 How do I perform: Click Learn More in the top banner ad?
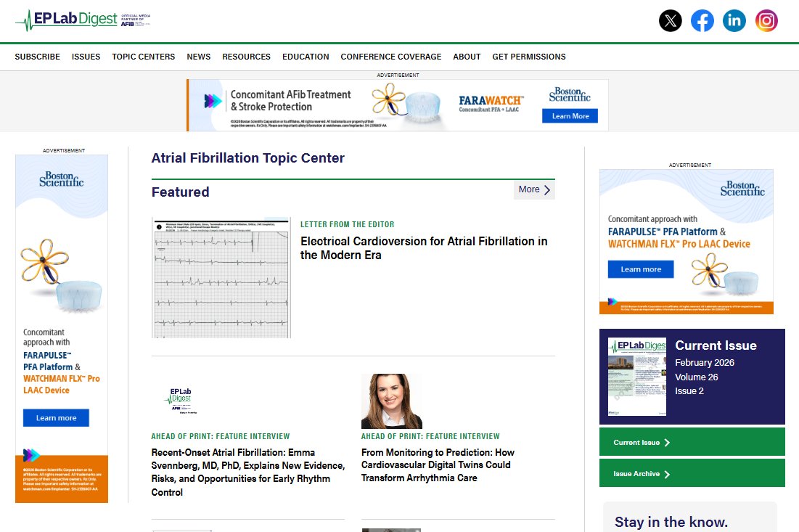(x=570, y=116)
